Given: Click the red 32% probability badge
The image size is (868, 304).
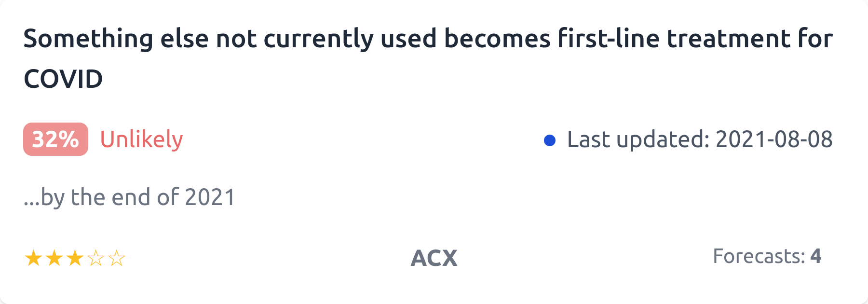Looking at the screenshot, I should coord(55,139).
